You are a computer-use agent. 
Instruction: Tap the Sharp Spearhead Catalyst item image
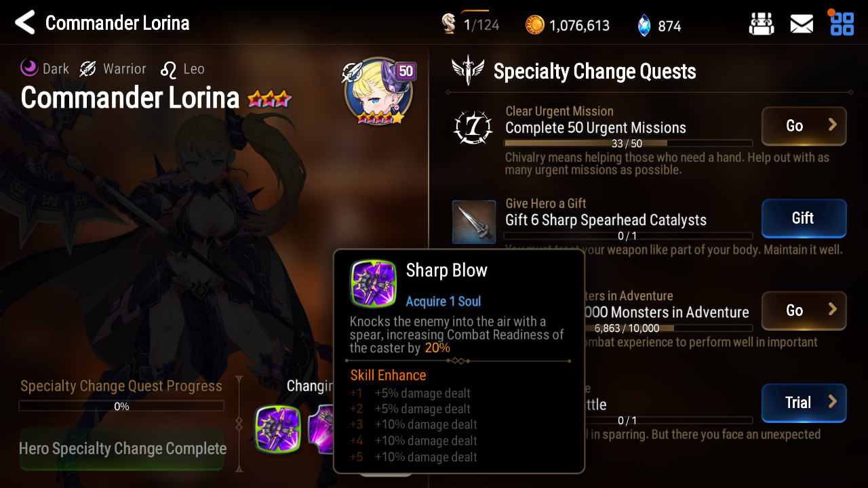point(474,222)
